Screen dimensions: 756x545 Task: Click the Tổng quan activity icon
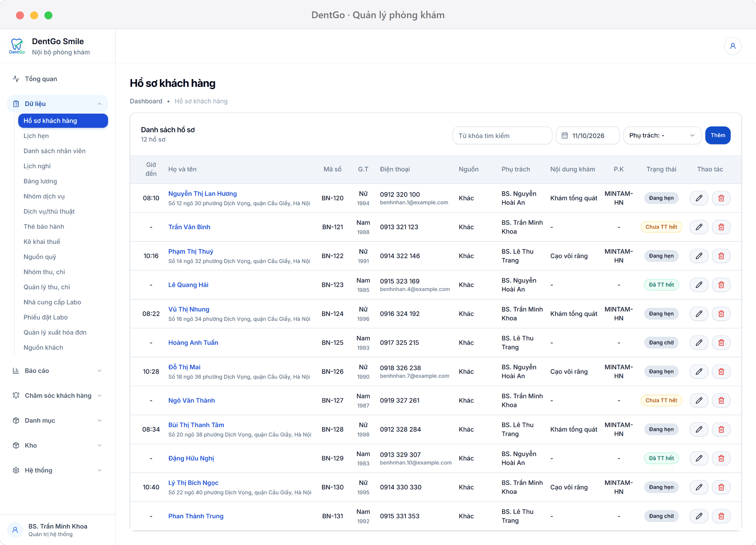point(16,79)
